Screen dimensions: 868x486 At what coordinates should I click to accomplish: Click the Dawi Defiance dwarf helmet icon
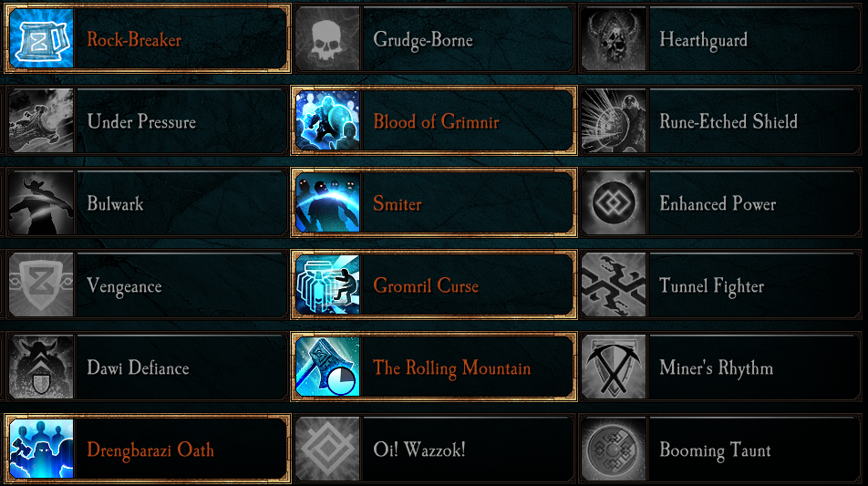pyautogui.click(x=41, y=367)
